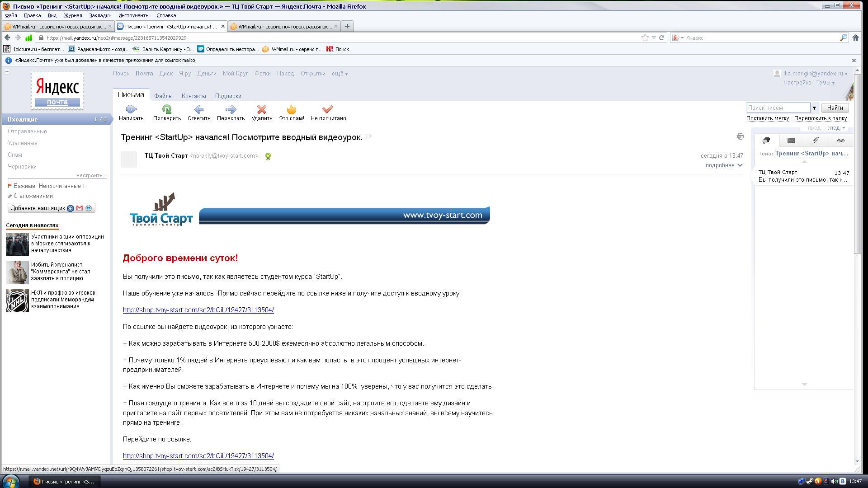Open the first shop.tvoy-start.com link in email
The image size is (868, 488).
(198, 310)
